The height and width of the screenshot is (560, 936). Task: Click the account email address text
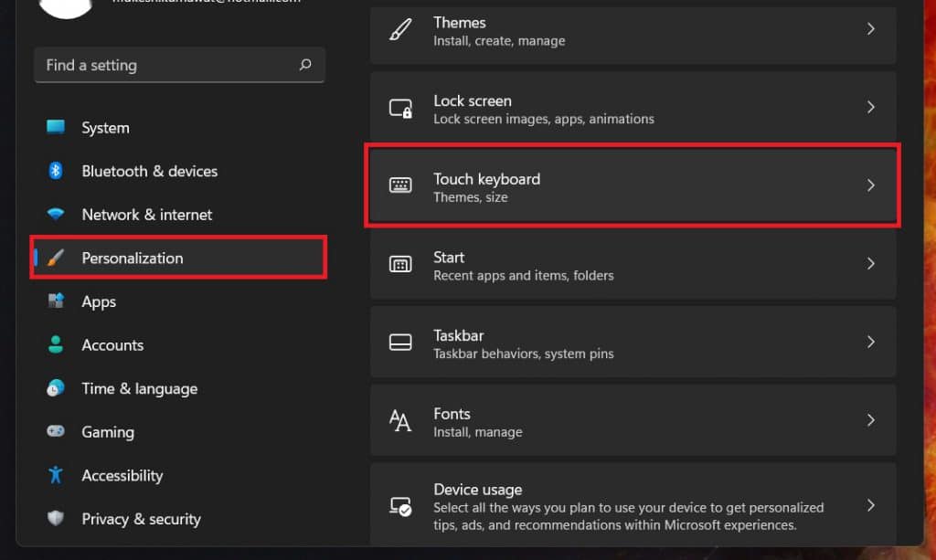pos(206,2)
